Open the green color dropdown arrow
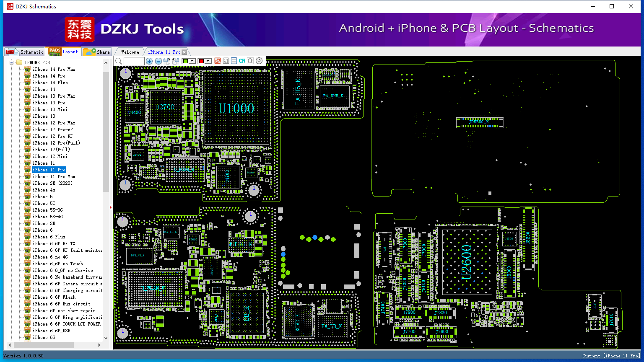 click(x=192, y=61)
